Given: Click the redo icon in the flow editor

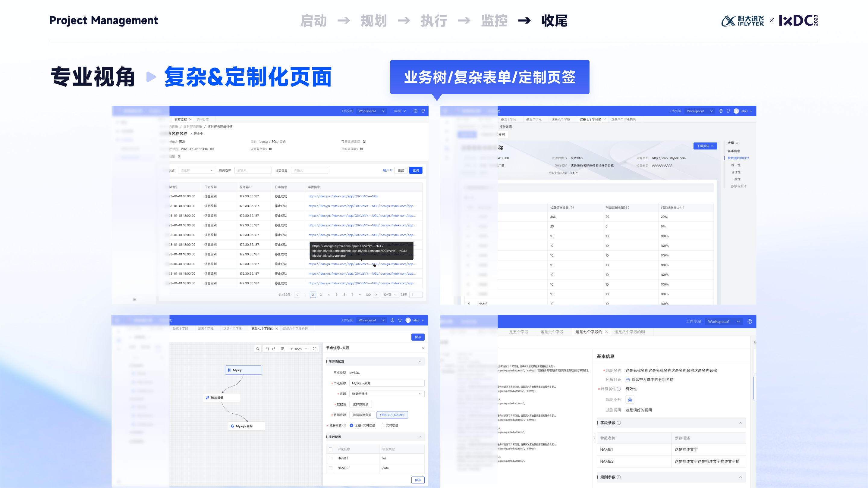Looking at the screenshot, I should 274,349.
